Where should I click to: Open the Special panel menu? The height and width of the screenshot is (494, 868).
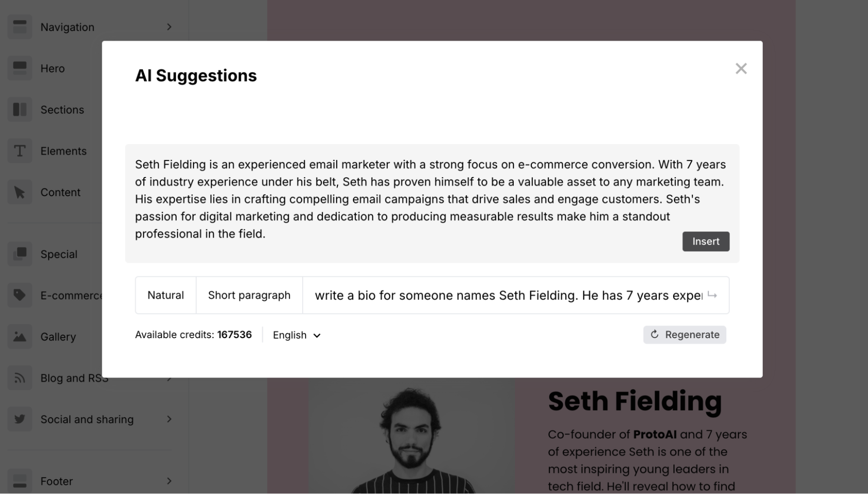pyautogui.click(x=58, y=253)
